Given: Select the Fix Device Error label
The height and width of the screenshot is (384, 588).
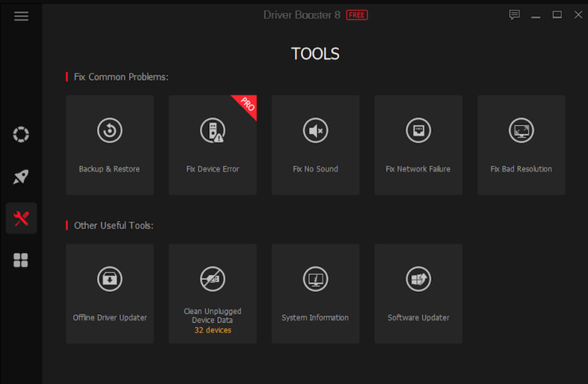Looking at the screenshot, I should coord(213,169).
